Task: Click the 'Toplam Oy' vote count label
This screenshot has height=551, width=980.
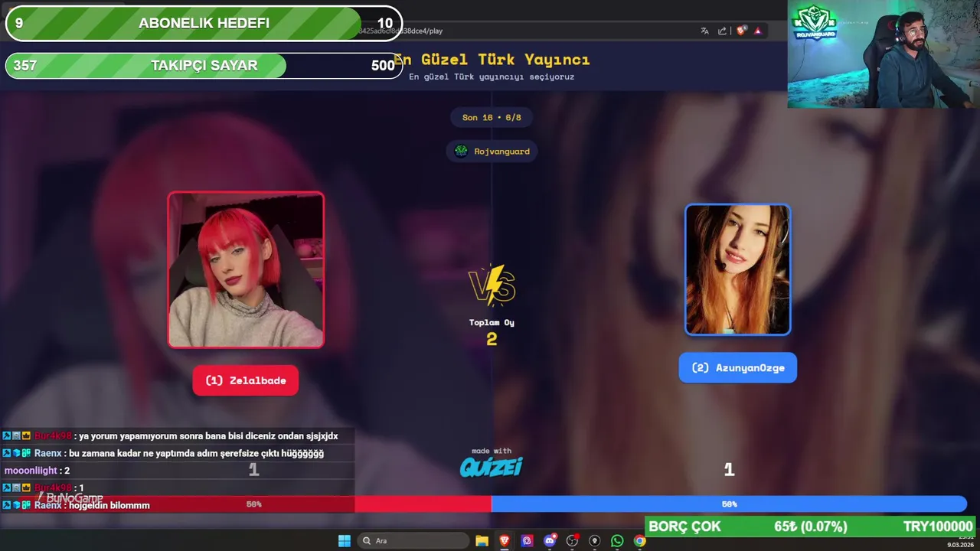Action: (x=492, y=323)
